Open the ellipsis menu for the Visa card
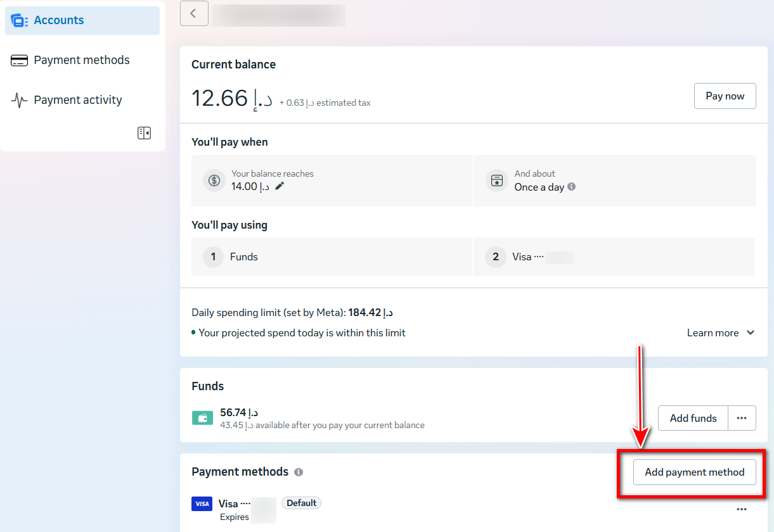774x532 pixels. click(742, 509)
